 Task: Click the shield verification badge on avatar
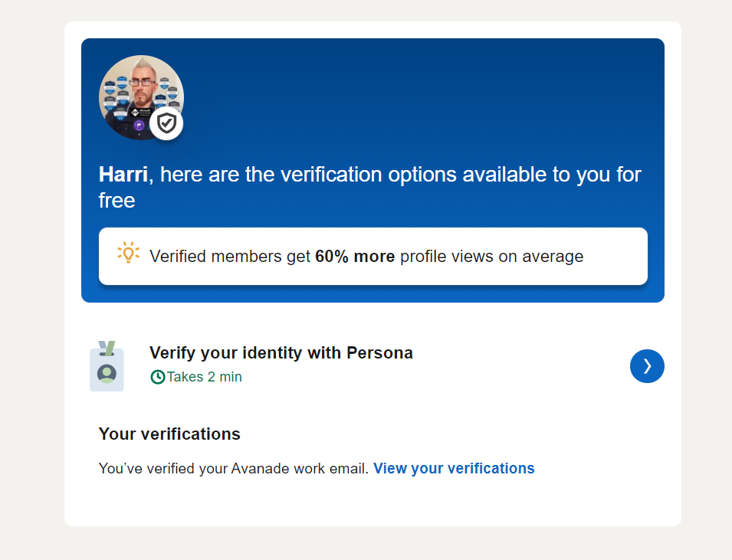tap(166, 123)
